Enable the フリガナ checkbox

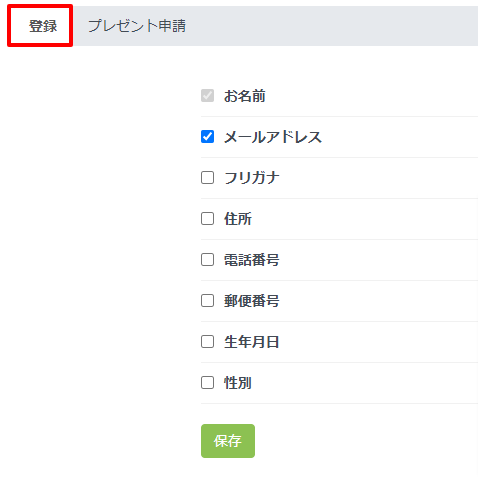(207, 178)
